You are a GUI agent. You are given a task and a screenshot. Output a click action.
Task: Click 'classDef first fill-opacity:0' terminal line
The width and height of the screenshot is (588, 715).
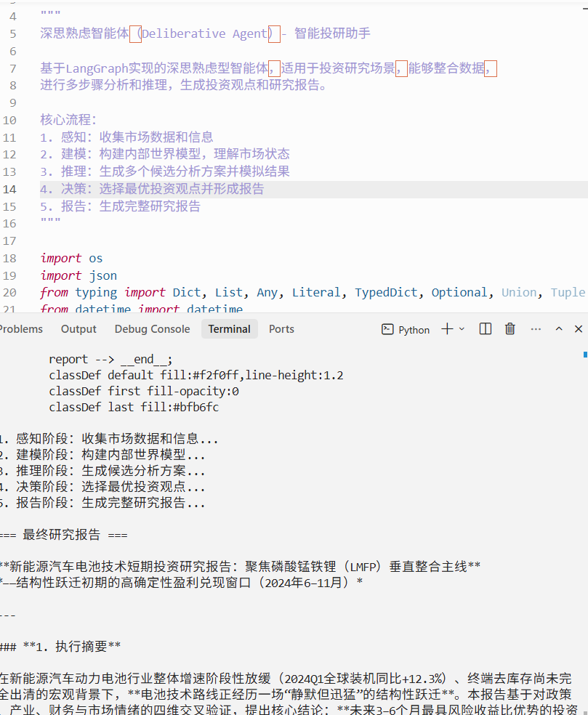click(x=144, y=391)
